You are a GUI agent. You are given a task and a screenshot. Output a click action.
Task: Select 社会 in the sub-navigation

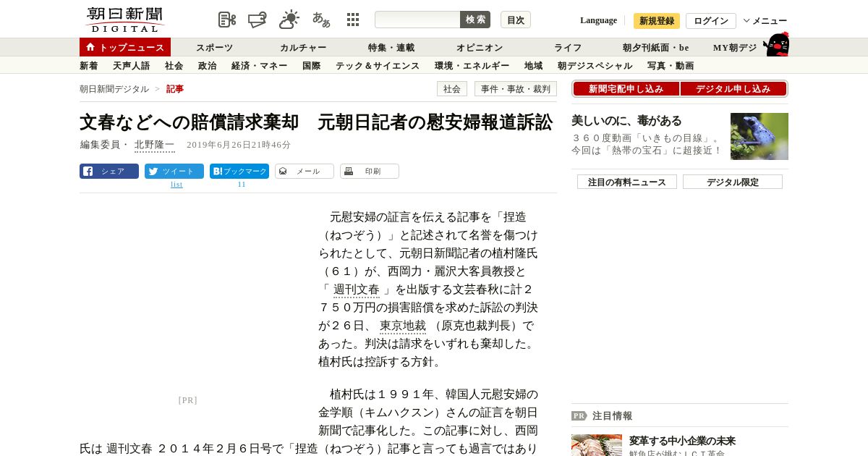click(174, 66)
